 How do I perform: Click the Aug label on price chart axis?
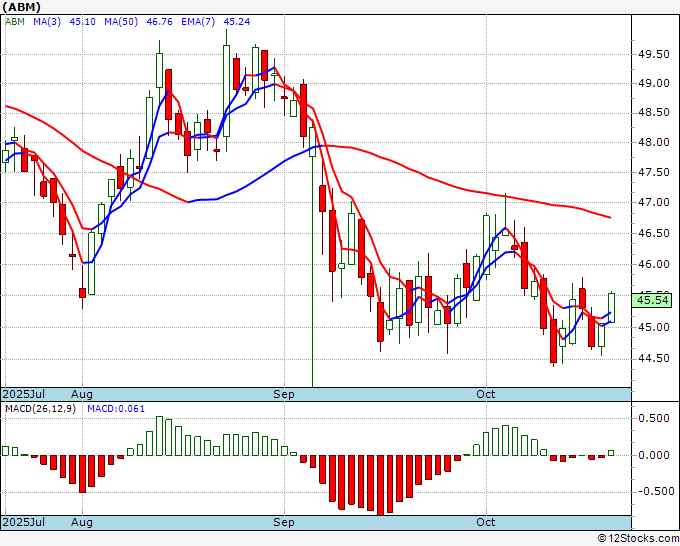(x=82, y=394)
